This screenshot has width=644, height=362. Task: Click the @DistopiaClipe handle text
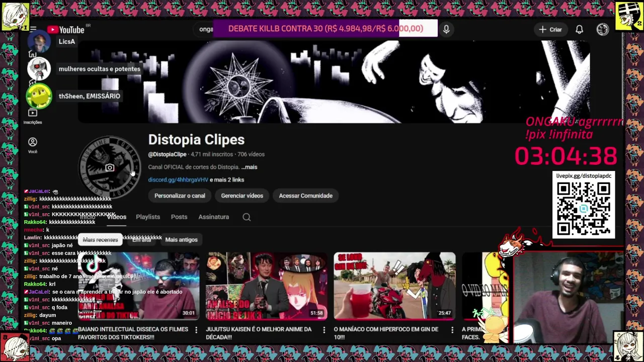coord(167,154)
